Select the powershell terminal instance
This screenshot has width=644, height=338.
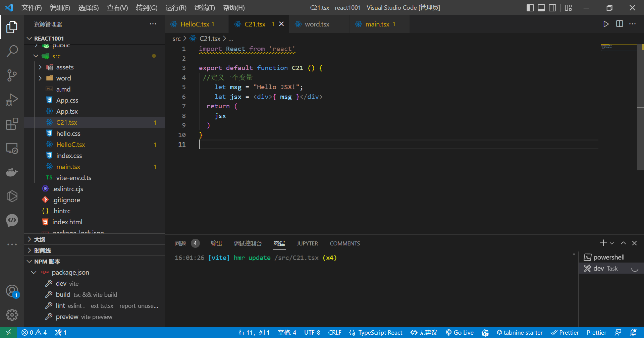tap(610, 257)
